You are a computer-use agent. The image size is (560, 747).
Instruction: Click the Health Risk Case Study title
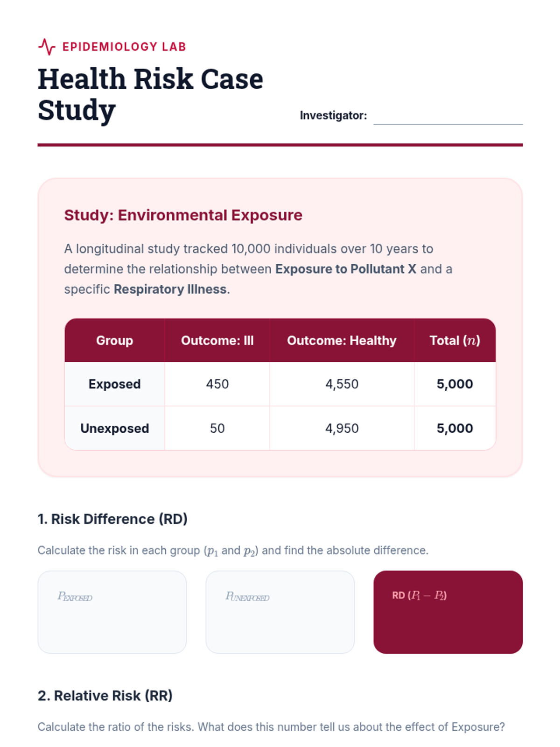tap(150, 94)
